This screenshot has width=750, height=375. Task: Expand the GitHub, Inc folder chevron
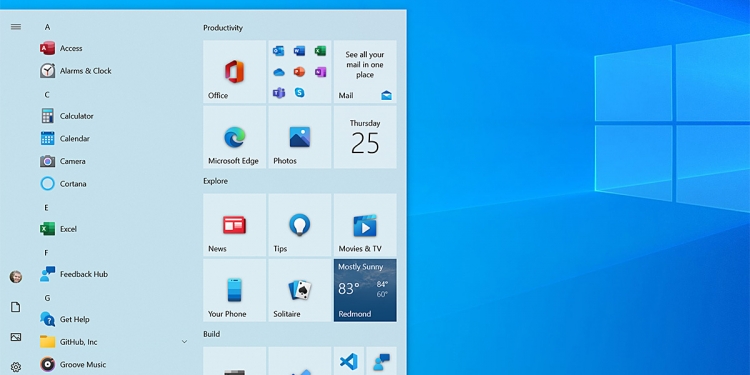point(184,342)
